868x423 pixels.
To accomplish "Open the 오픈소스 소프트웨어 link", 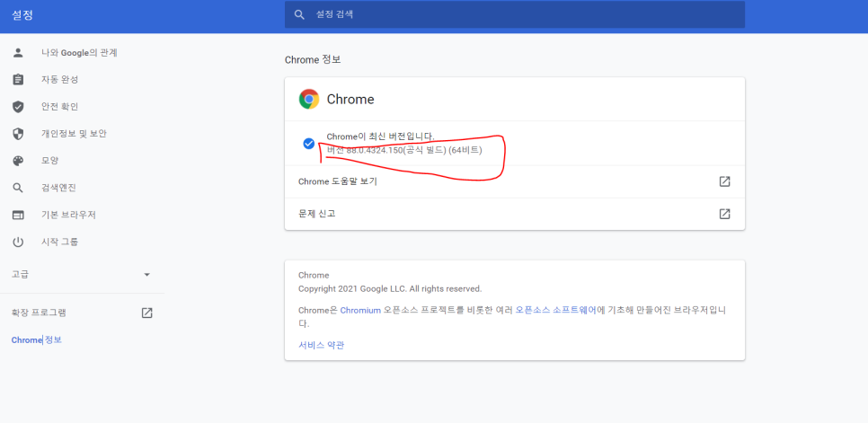I will tap(556, 310).
